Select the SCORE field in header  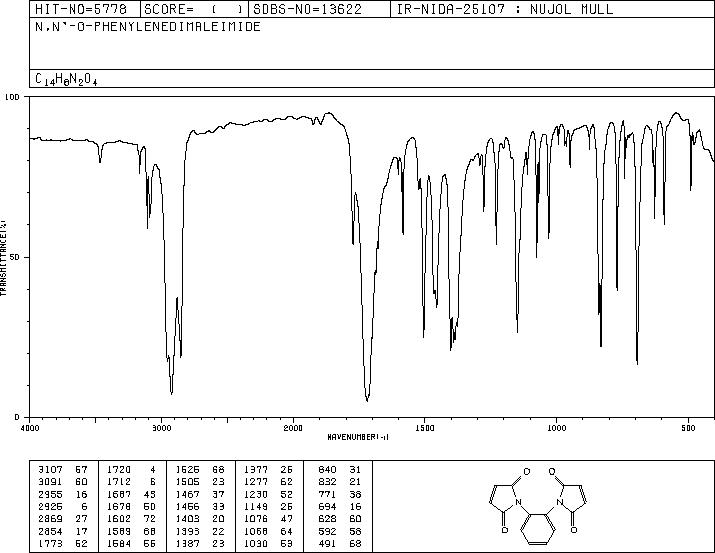[x=194, y=9]
